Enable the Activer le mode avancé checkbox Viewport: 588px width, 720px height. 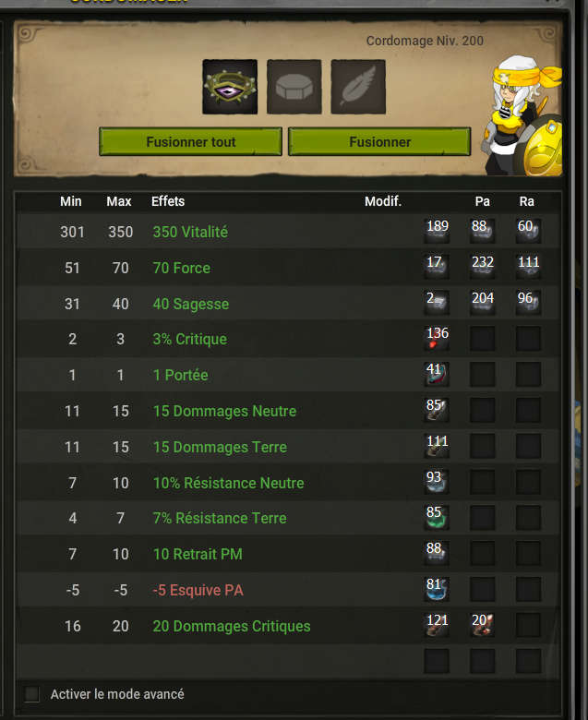pyautogui.click(x=31, y=694)
